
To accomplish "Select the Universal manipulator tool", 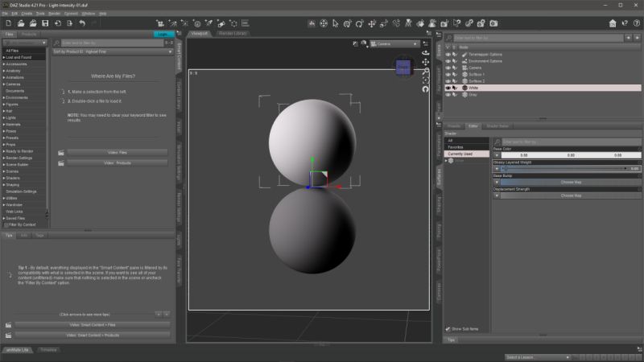I will [348, 23].
